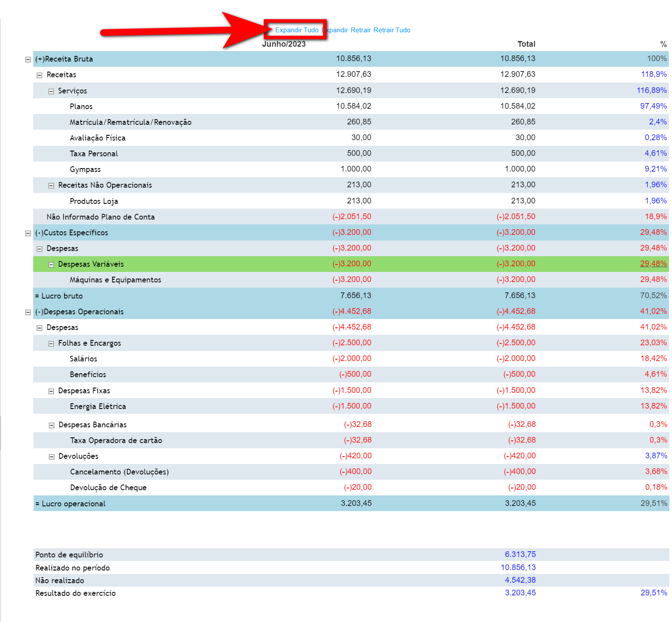
Task: Collapse the Despesas Fixas group
Action: pyautogui.click(x=51, y=391)
